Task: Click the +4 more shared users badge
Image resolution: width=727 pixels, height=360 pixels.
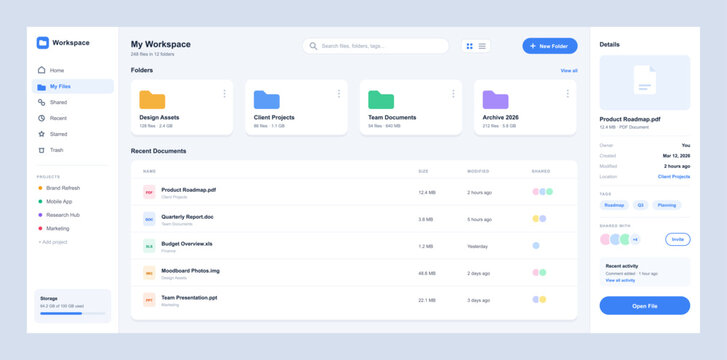Action: point(635,239)
